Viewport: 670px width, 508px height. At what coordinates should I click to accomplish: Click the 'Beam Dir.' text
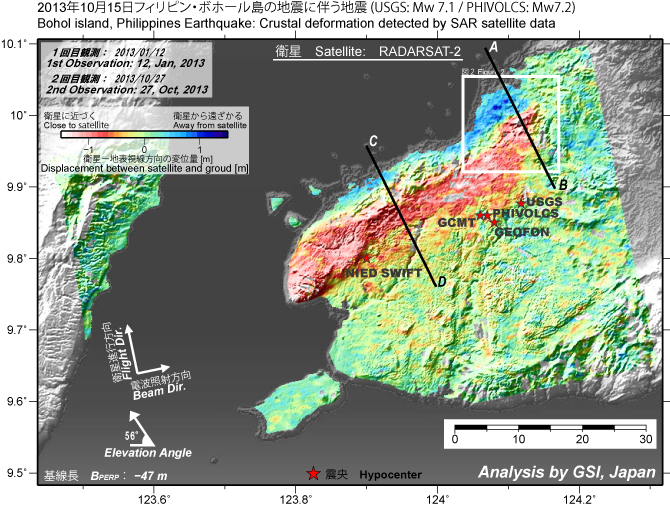pyautogui.click(x=159, y=390)
